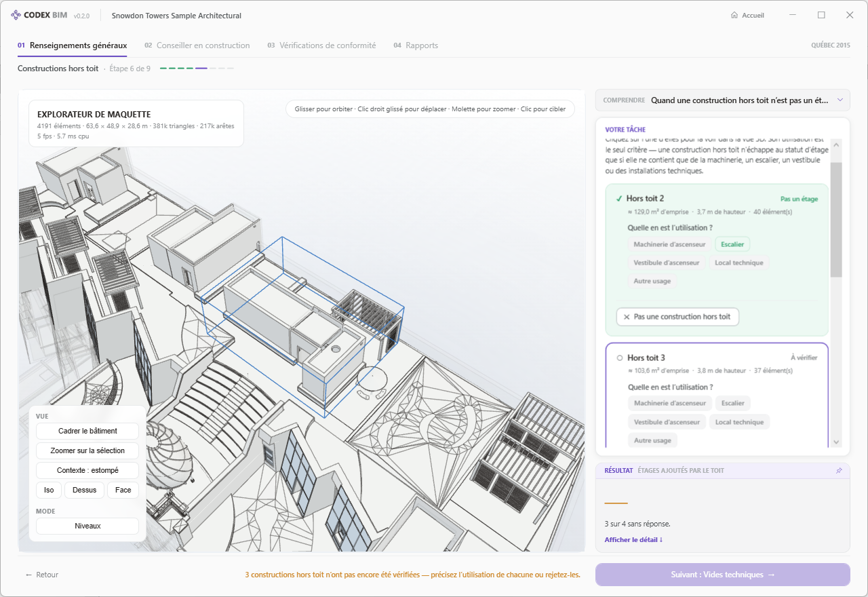Click the green check mark on Hors toit 2

(618, 199)
